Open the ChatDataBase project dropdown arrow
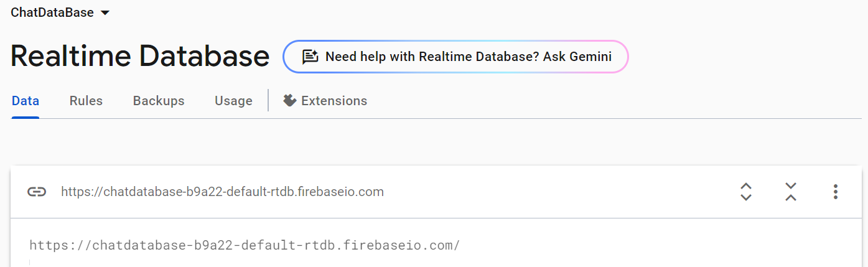 click(105, 13)
